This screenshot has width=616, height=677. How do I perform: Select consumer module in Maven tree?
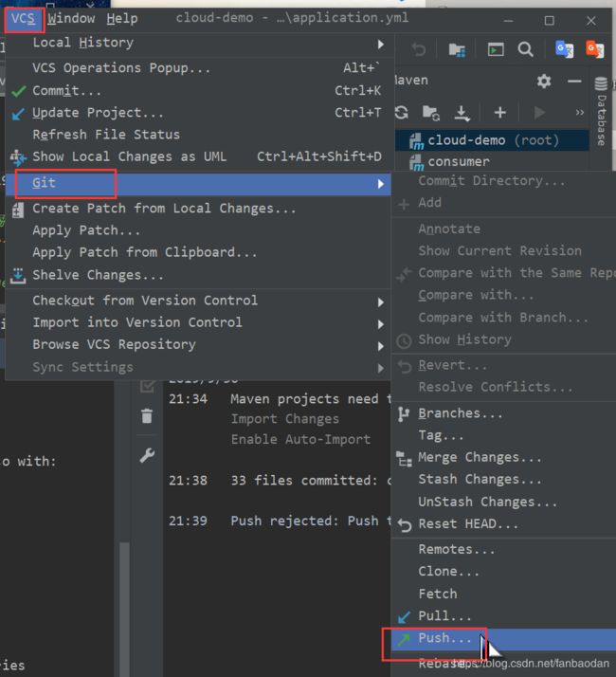click(x=492, y=161)
